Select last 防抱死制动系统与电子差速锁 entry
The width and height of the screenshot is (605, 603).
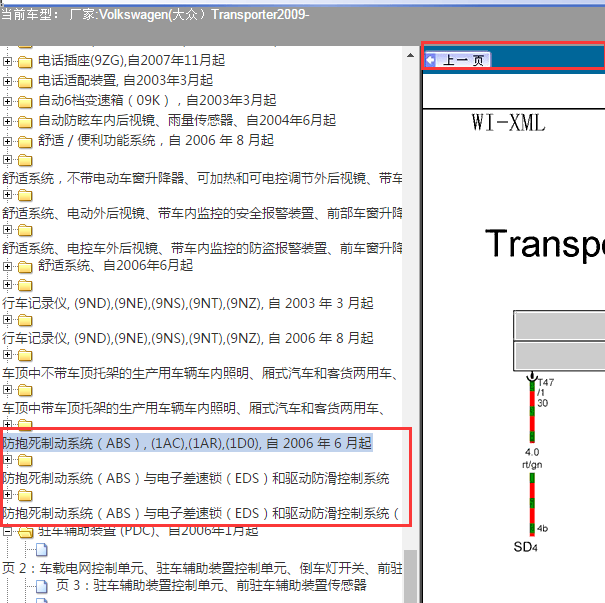tap(201, 514)
